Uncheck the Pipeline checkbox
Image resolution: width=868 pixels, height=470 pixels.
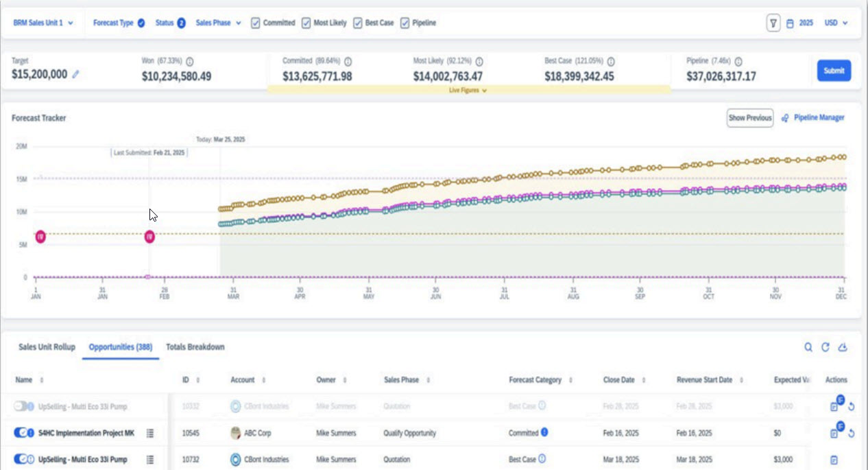405,23
